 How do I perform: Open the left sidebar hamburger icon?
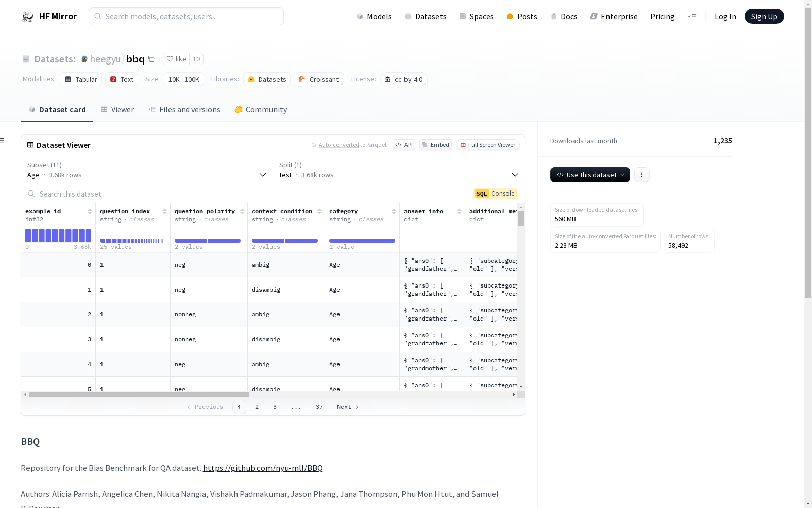(3, 140)
